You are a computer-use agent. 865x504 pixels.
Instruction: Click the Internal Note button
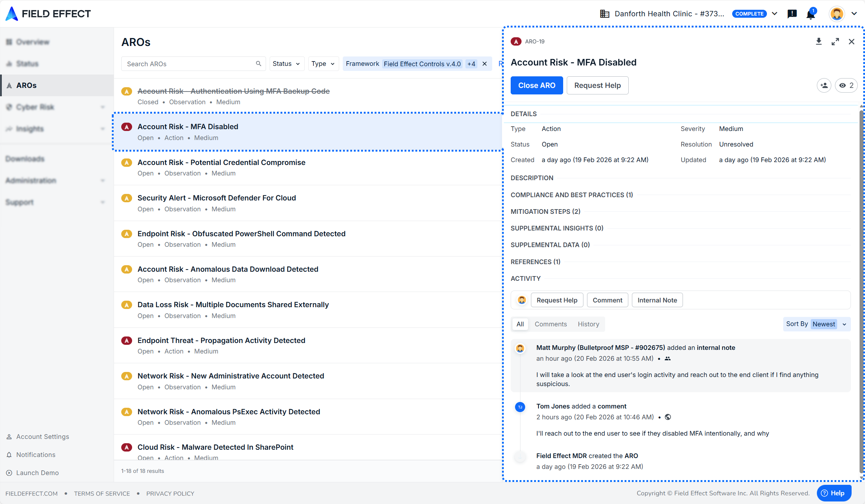[x=657, y=300]
